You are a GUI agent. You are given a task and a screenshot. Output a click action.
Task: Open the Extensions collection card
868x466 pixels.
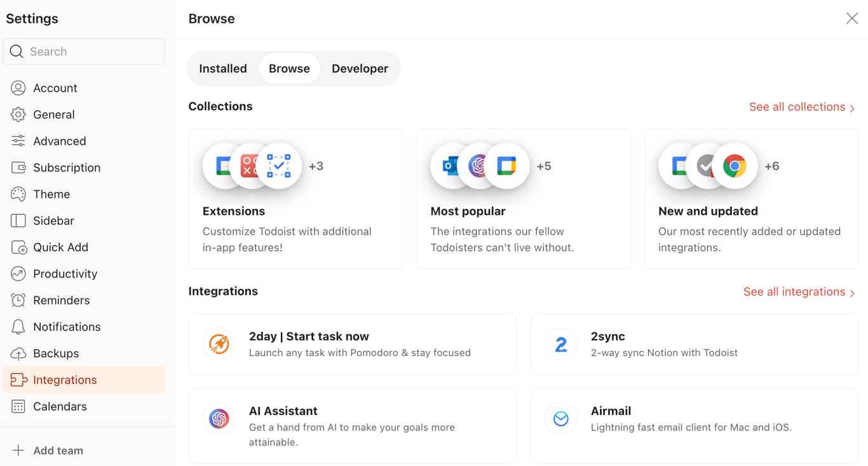click(295, 199)
